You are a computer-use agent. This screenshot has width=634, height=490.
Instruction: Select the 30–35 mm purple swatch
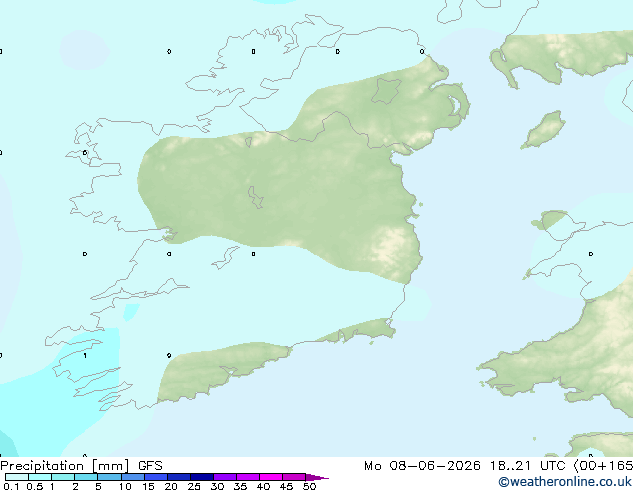(x=224, y=477)
